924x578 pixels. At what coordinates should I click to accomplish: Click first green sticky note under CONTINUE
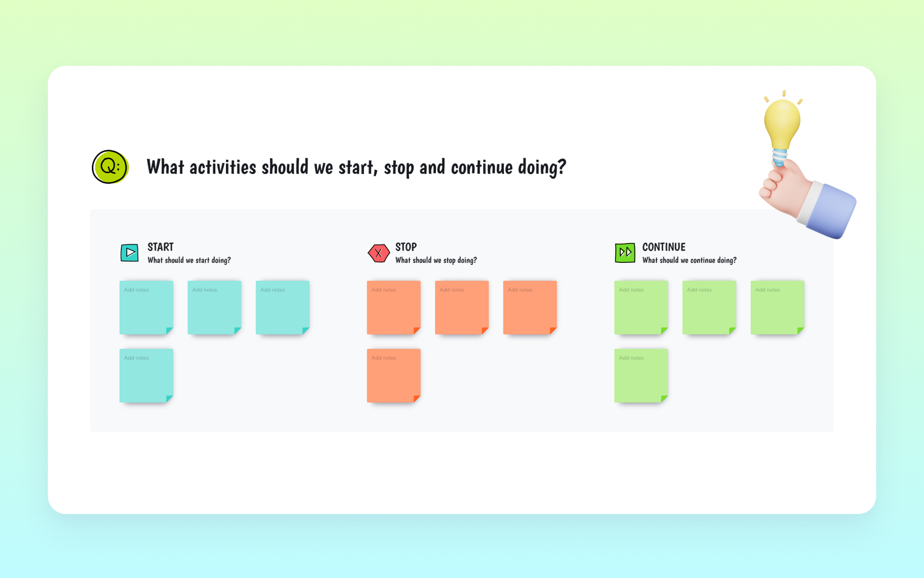click(641, 307)
